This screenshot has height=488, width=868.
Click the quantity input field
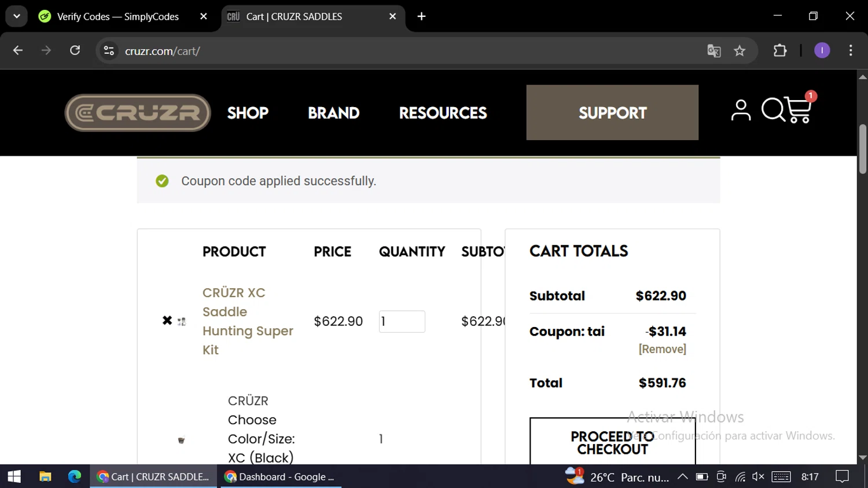[x=402, y=321]
